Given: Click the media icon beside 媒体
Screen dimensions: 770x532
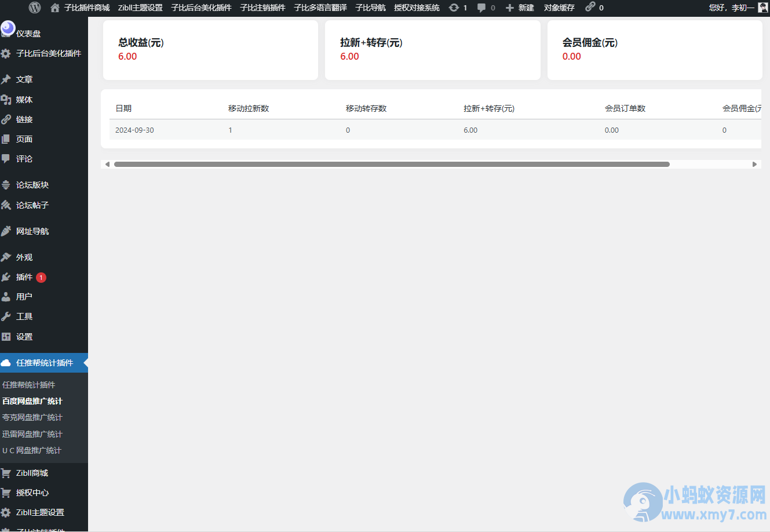Looking at the screenshot, I should point(6,100).
